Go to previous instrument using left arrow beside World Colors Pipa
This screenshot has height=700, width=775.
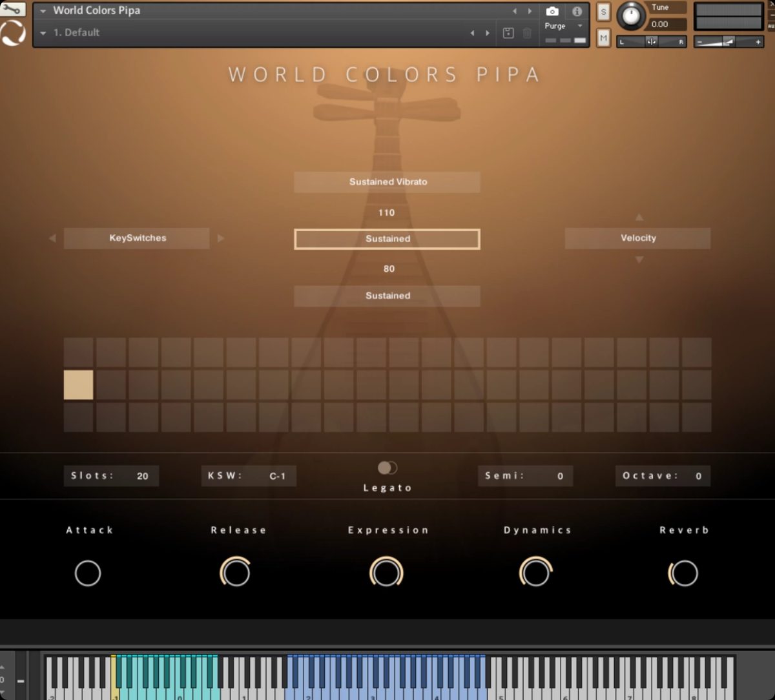click(515, 11)
